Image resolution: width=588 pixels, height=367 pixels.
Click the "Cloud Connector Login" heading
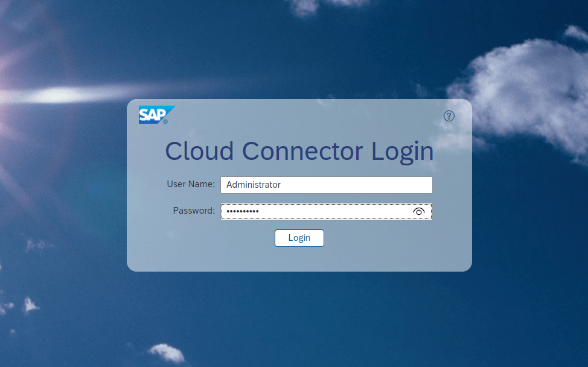pos(299,151)
